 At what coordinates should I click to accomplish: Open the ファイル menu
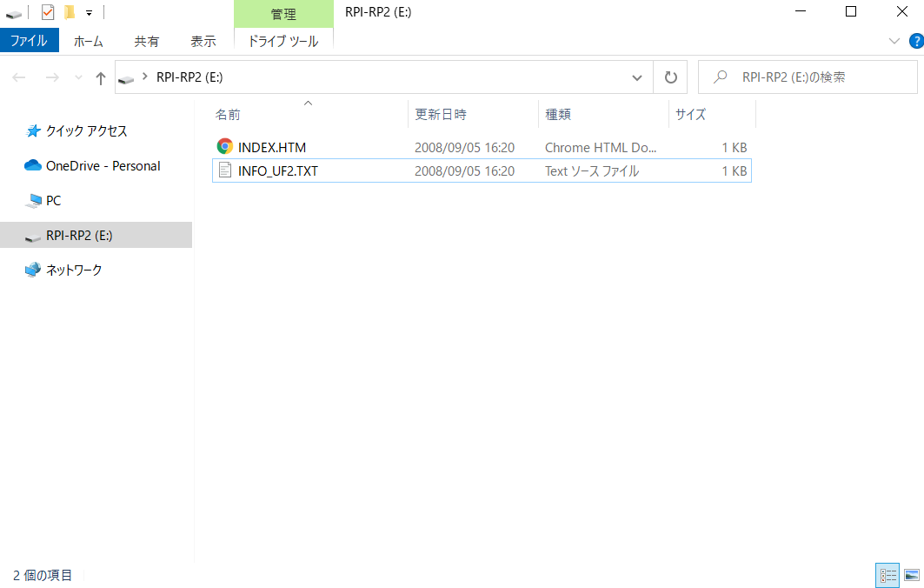[x=30, y=40]
